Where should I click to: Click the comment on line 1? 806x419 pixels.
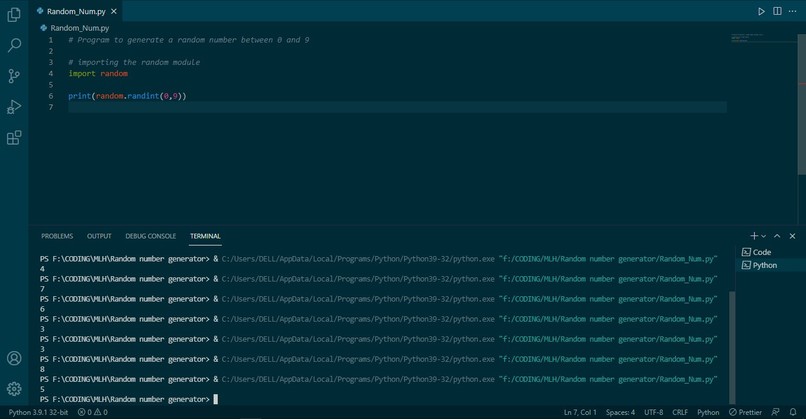pyautogui.click(x=189, y=40)
